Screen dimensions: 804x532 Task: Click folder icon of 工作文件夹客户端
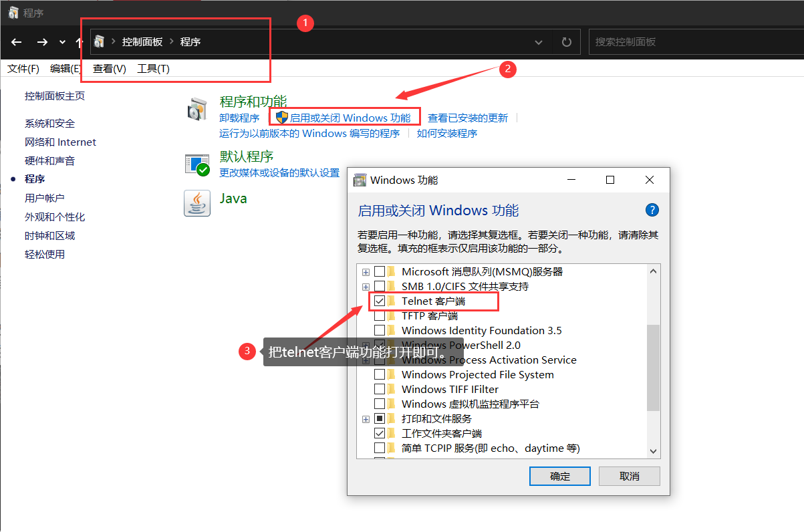coord(392,433)
